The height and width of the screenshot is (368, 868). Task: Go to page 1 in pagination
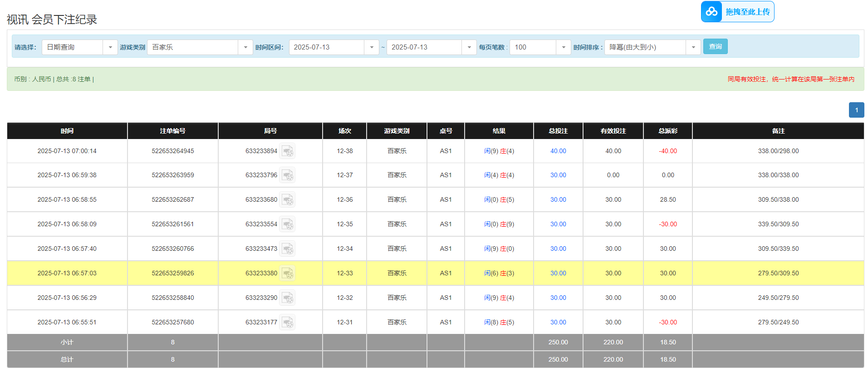(856, 110)
